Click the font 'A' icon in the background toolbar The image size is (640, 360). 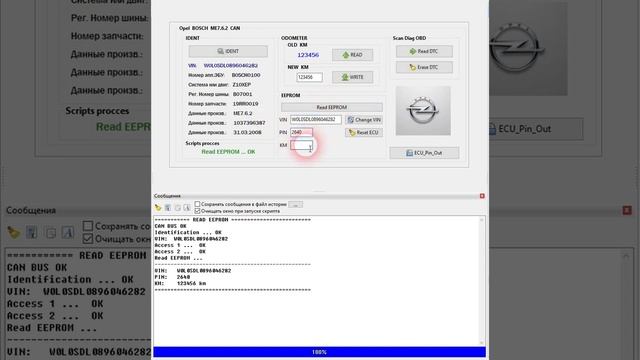[x=68, y=233]
